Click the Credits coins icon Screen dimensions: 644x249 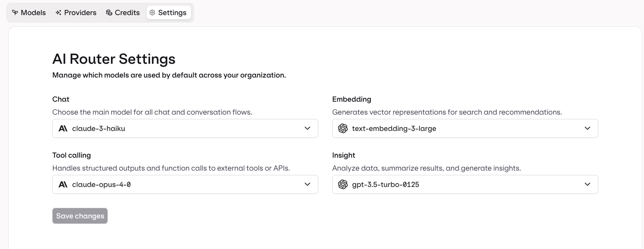(109, 12)
